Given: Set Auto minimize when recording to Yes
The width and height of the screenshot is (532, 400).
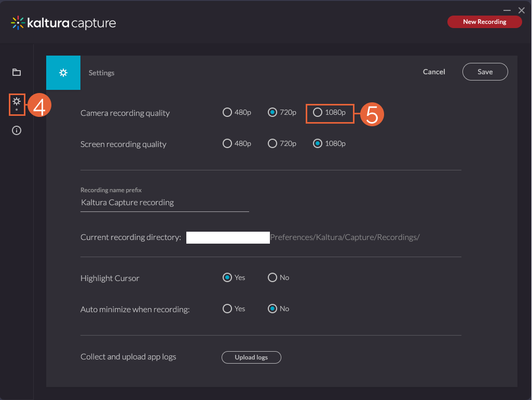Looking at the screenshot, I should coord(227,309).
